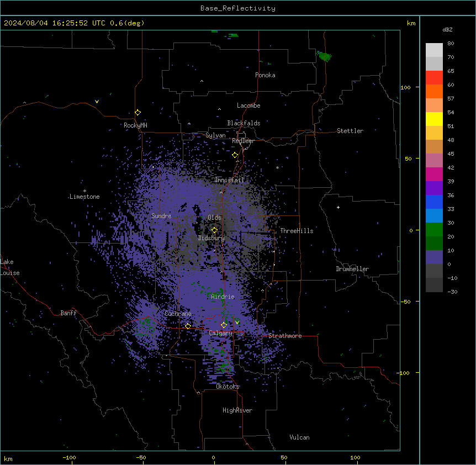This screenshot has width=476, height=465.
Task: Select the orange legend swatch between 57 and 60
Action: [x=434, y=91]
